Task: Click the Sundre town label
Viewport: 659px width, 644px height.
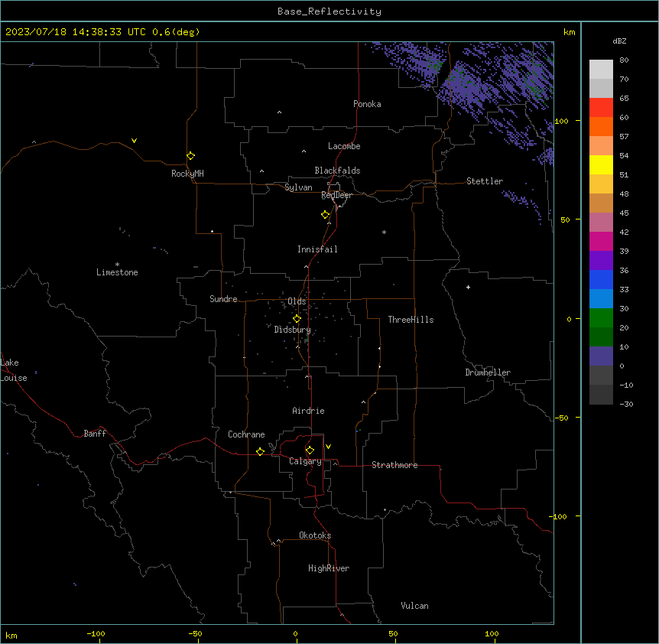Action: [223, 299]
